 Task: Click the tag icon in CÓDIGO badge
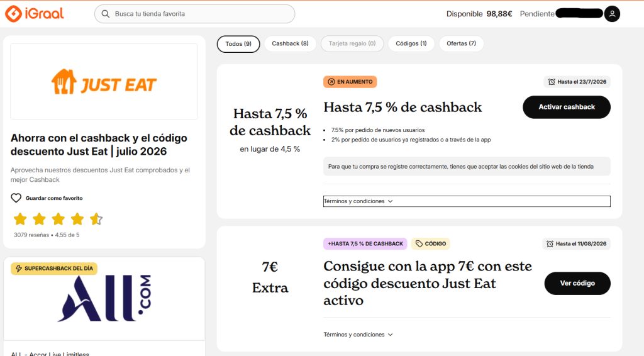click(x=419, y=244)
